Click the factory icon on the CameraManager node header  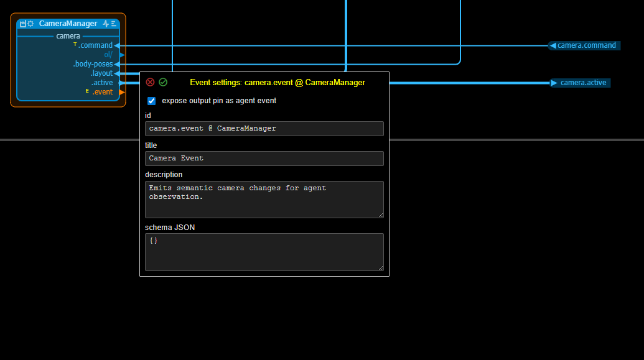(23, 24)
